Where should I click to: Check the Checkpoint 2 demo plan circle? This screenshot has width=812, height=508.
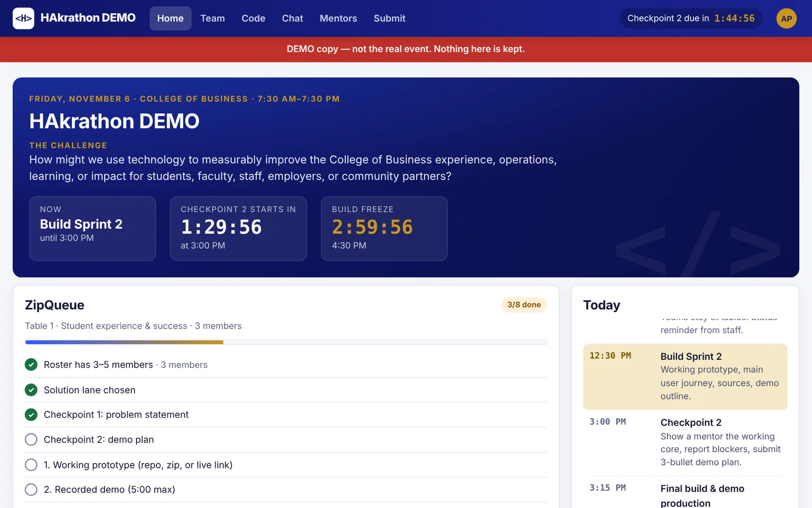[31, 439]
